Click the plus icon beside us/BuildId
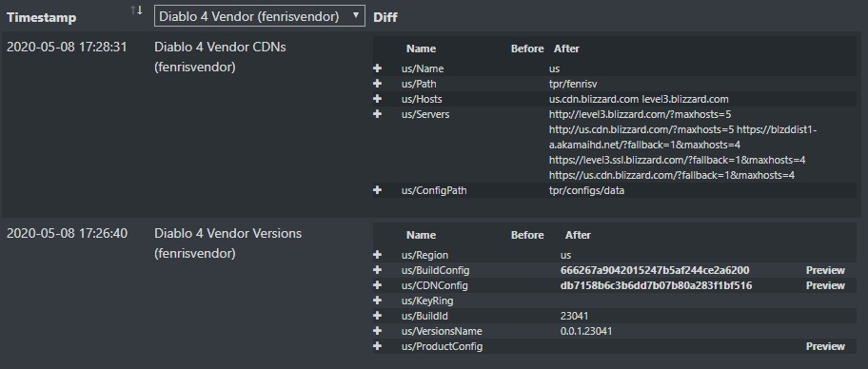 click(378, 316)
